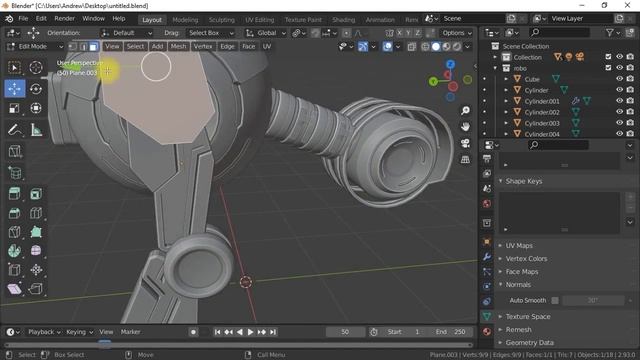Image resolution: width=640 pixels, height=360 pixels.
Task: Enable vertex select mode
Action: [x=73, y=47]
